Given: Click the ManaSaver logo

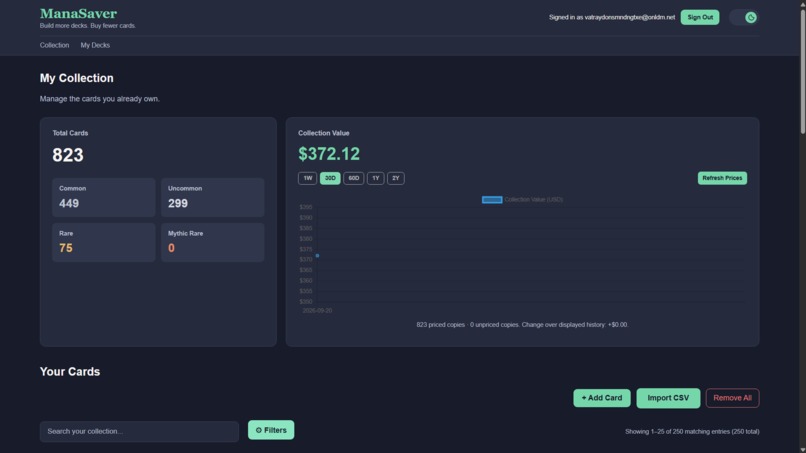Looking at the screenshot, I should [x=78, y=13].
